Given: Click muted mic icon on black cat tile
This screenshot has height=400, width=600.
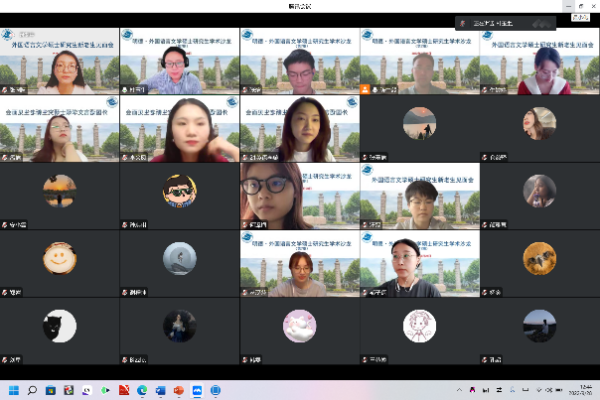Looking at the screenshot, I should click(6, 359).
